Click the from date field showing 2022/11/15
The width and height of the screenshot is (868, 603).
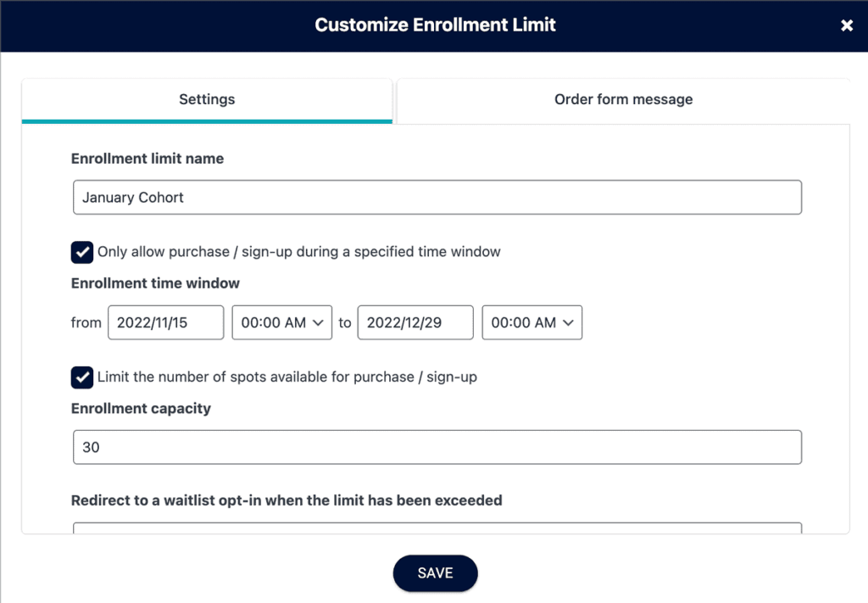pyautogui.click(x=165, y=322)
